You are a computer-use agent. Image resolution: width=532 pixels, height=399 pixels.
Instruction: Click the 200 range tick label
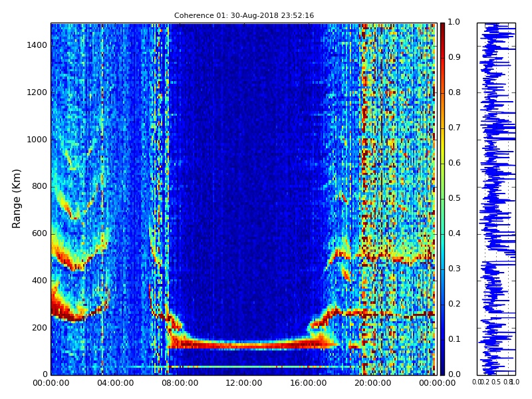40,328
